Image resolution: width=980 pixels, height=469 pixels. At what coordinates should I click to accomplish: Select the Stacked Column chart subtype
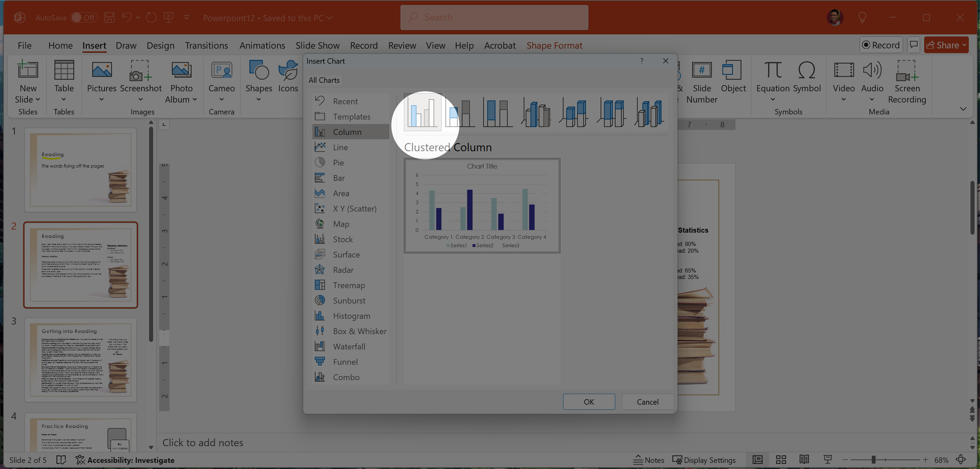(460, 113)
